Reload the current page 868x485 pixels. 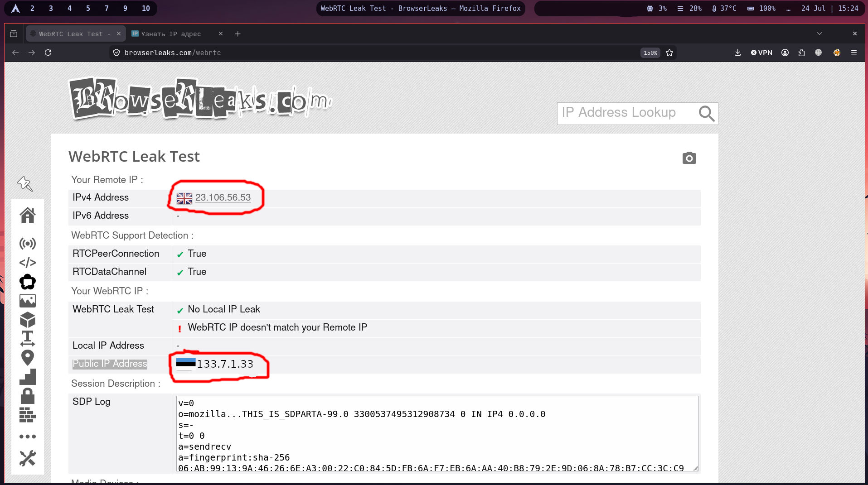48,53
